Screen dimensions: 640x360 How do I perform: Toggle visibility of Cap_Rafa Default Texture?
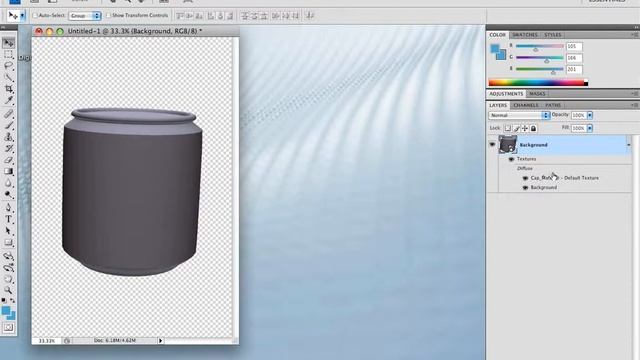click(525, 178)
